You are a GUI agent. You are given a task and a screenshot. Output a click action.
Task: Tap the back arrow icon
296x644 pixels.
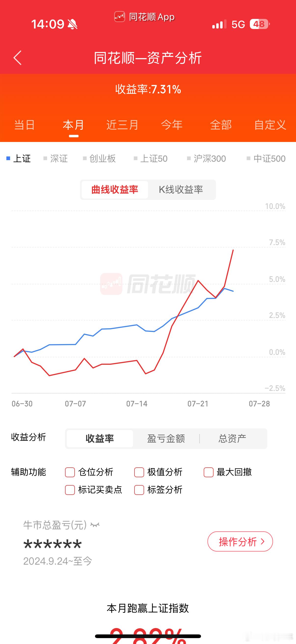tap(17, 58)
